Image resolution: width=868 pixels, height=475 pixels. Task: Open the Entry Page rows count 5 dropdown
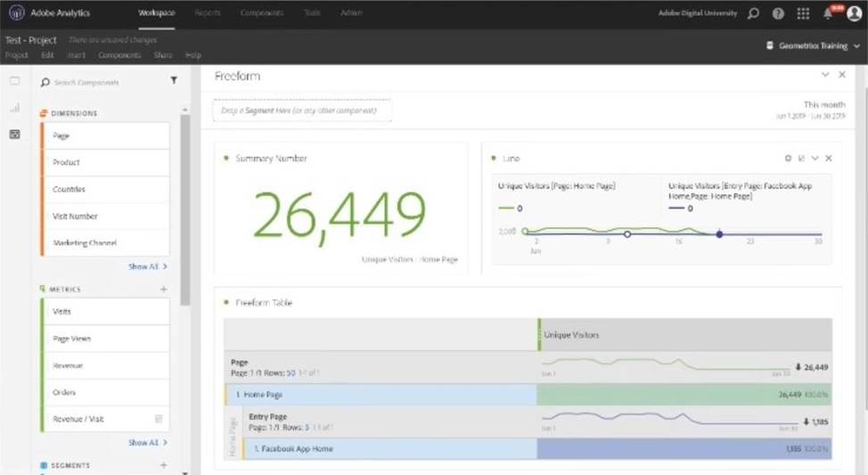tap(307, 428)
